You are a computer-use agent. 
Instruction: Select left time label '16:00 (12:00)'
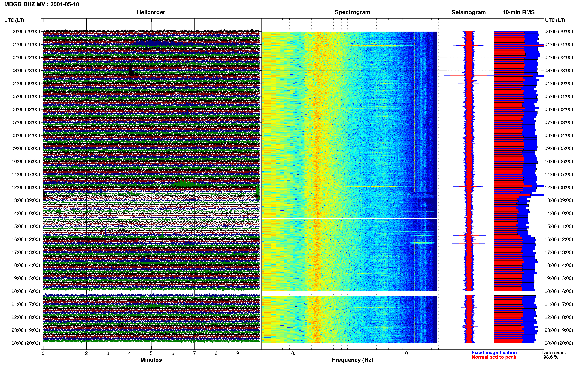coord(26,239)
